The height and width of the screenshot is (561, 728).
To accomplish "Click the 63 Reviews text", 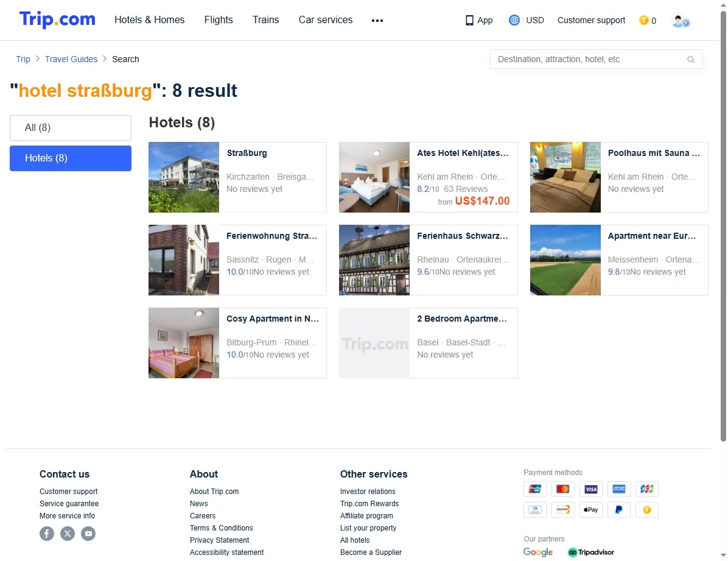I will [x=466, y=189].
